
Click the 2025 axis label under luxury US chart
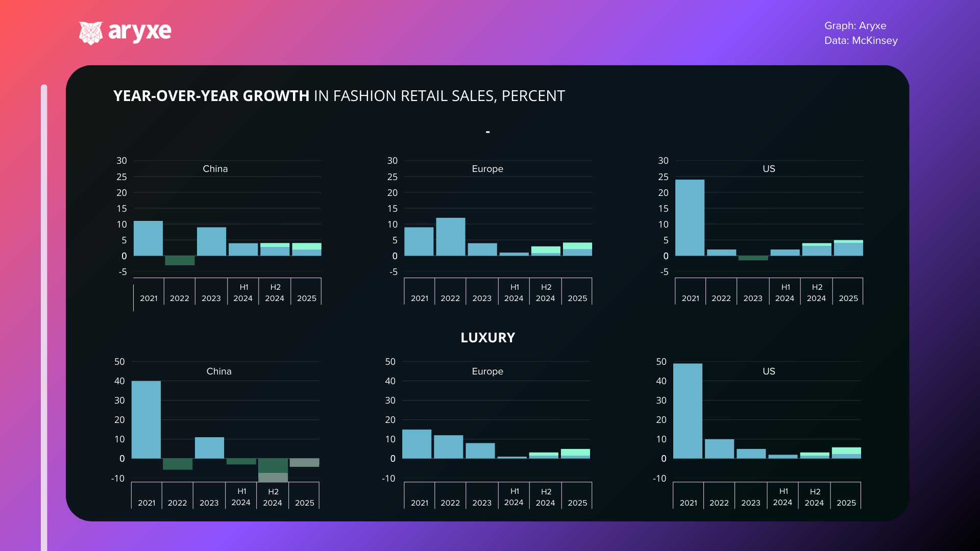coord(846,503)
